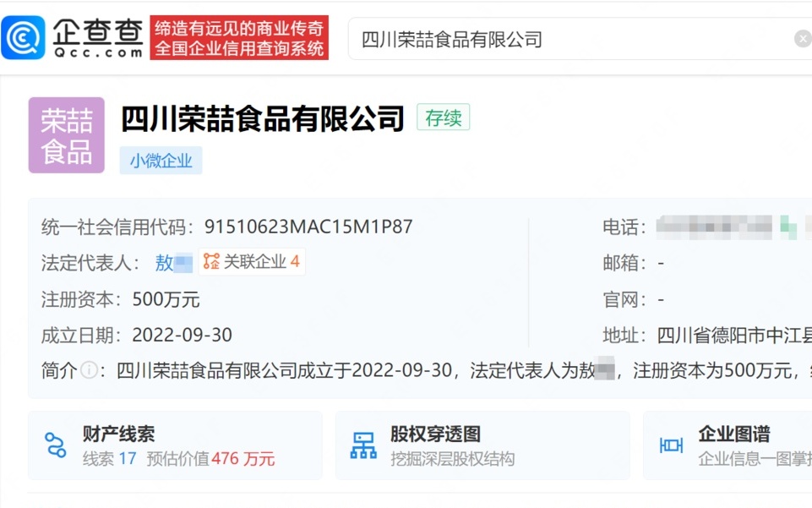Click the registered capital value 500万元
This screenshot has width=812, height=508.
[166, 299]
